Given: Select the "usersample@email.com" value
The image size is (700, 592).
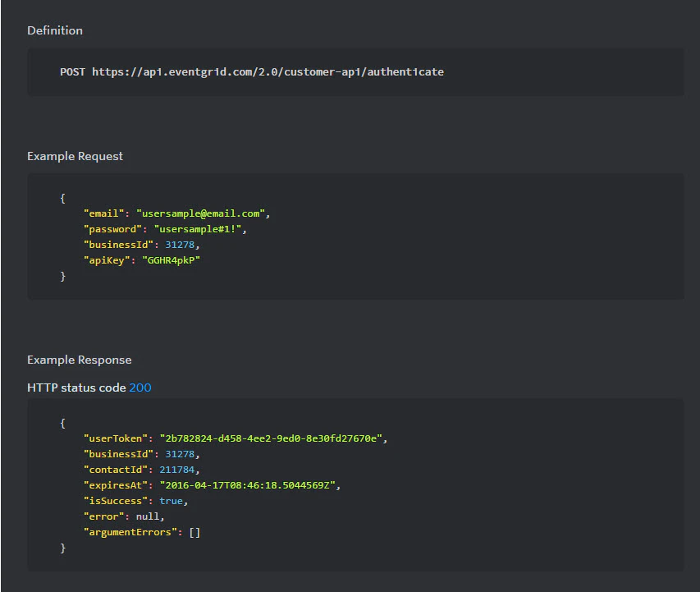Looking at the screenshot, I should pyautogui.click(x=200, y=213).
